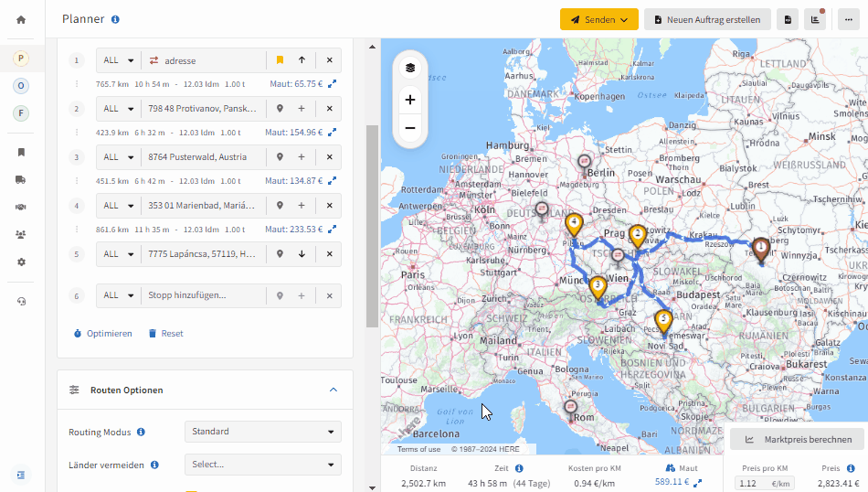Click plus icon on Protivanov stop
This screenshot has width=868, height=492.
302,109
